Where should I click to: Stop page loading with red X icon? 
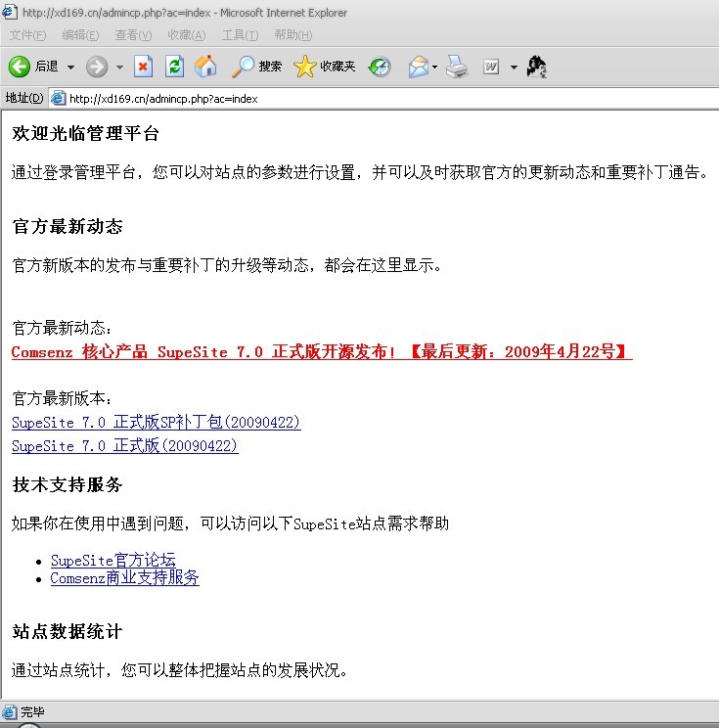click(143, 67)
